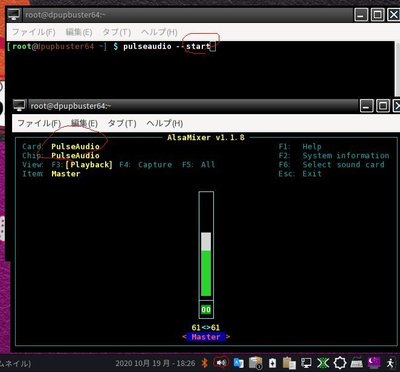Click the upper terminal title root@dpupbuster64:~
This screenshot has width=400, height=372.
pyautogui.click(x=65, y=15)
